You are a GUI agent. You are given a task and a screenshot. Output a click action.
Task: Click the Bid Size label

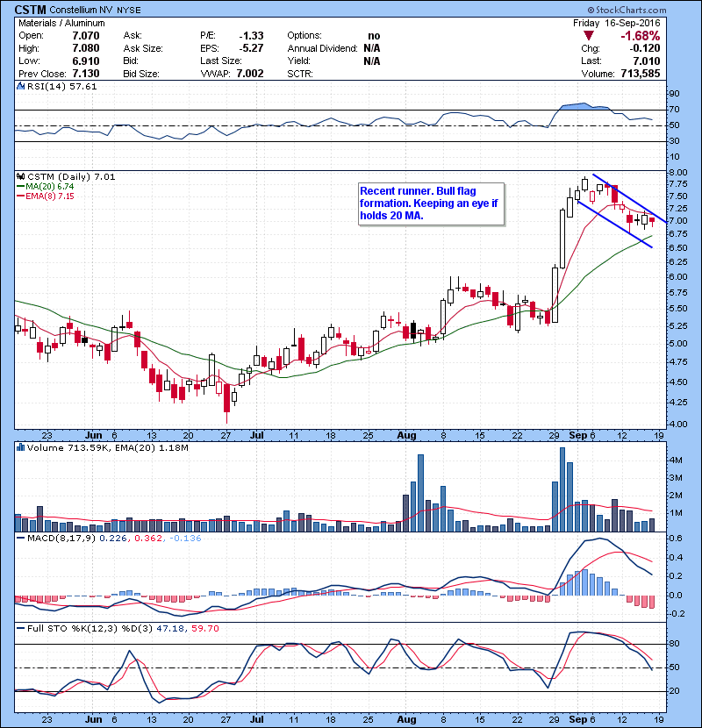[141, 74]
